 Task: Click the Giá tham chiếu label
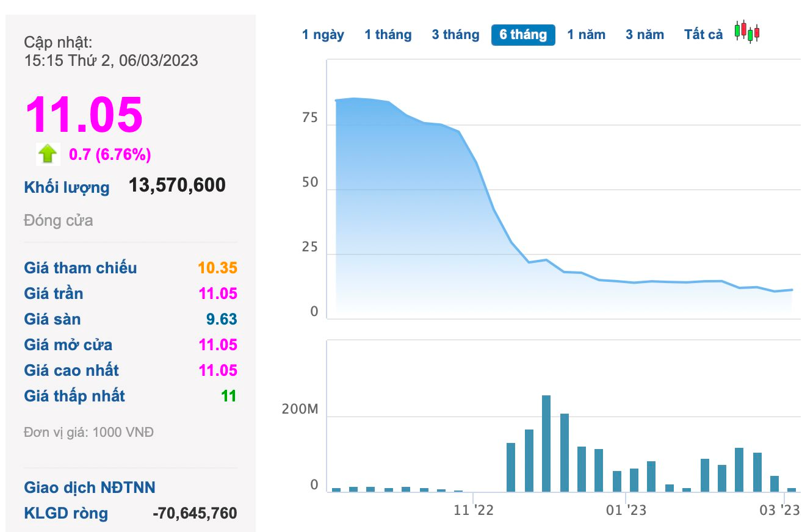[81, 268]
